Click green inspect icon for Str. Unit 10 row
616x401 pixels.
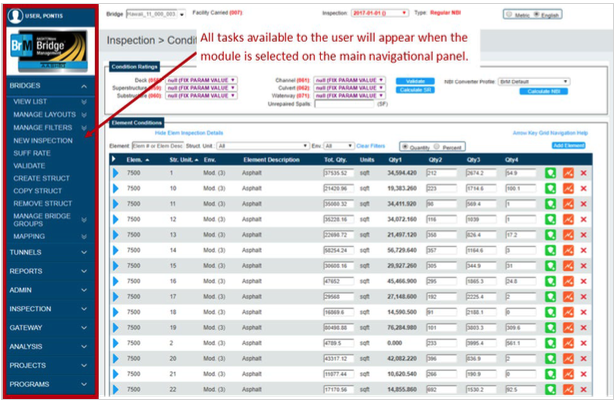tap(550, 189)
